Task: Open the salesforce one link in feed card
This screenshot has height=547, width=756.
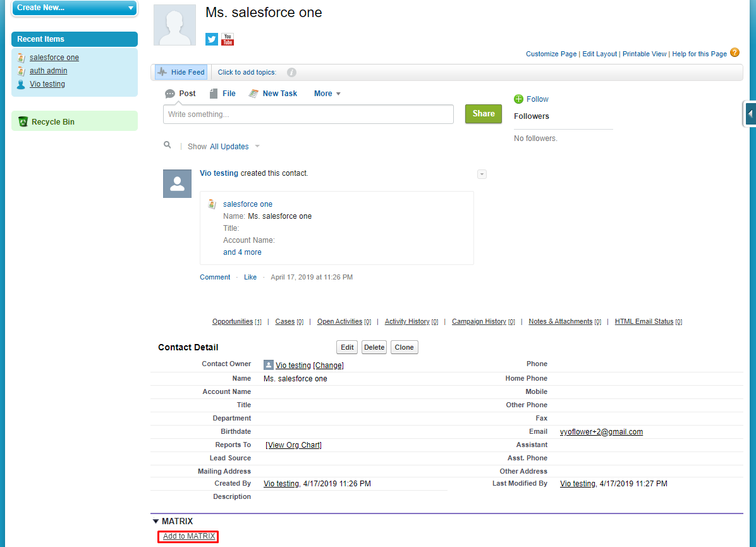Action: click(247, 204)
